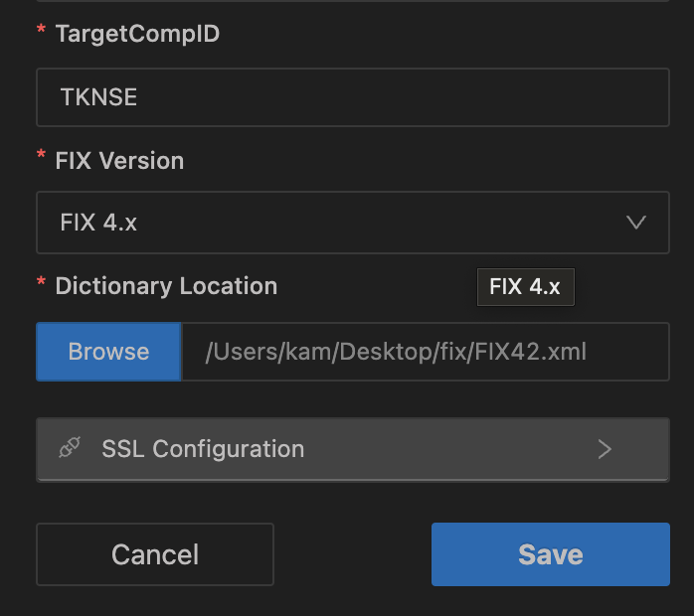Cancel the configuration form

pos(154,554)
